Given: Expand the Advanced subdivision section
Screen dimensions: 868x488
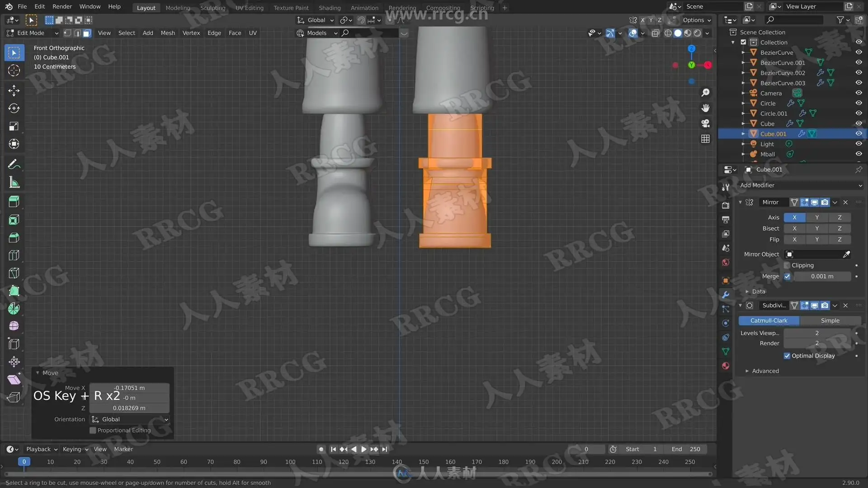Looking at the screenshot, I should (765, 371).
